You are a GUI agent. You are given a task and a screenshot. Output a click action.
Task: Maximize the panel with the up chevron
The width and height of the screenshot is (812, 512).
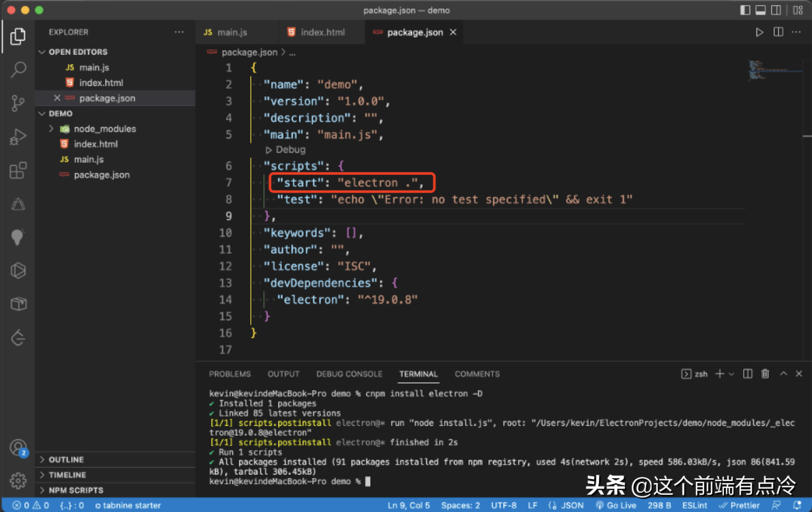click(783, 374)
